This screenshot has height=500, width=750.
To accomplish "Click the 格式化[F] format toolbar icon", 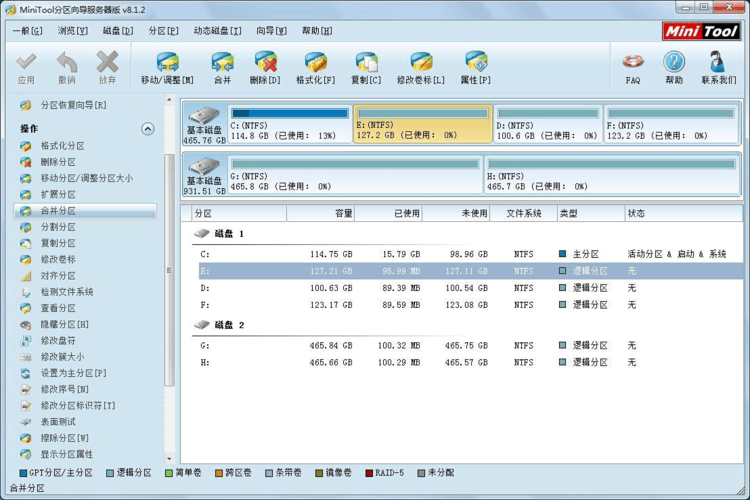I will click(316, 63).
